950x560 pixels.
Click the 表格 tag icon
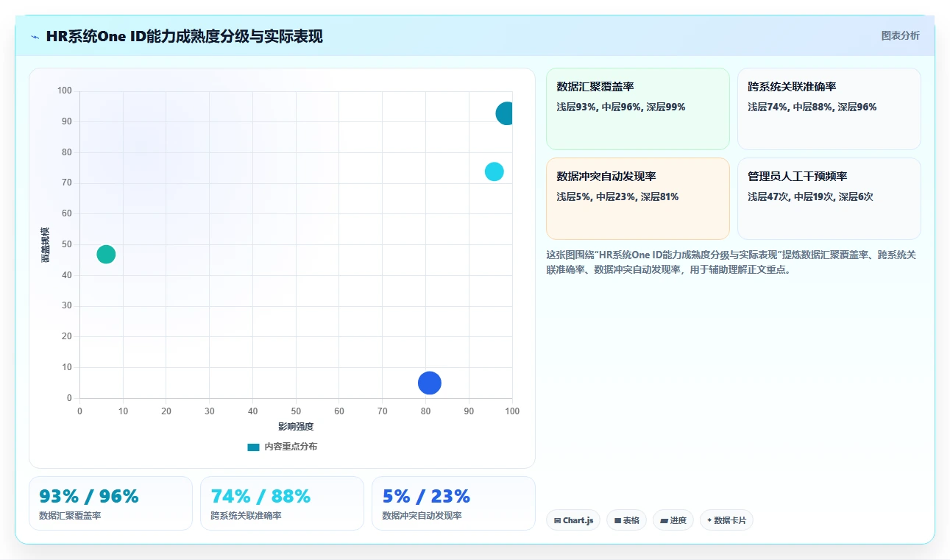point(617,521)
